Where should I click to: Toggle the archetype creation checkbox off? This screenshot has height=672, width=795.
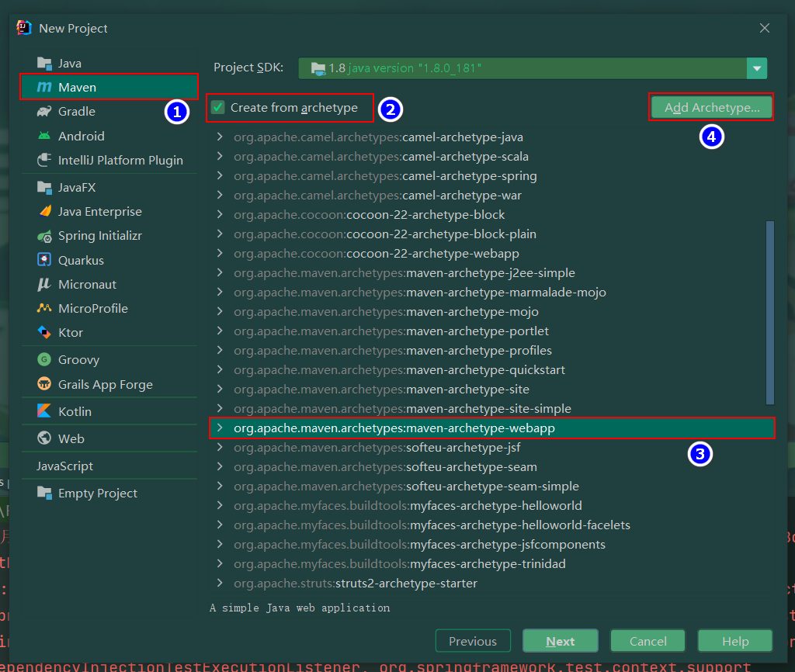(217, 108)
